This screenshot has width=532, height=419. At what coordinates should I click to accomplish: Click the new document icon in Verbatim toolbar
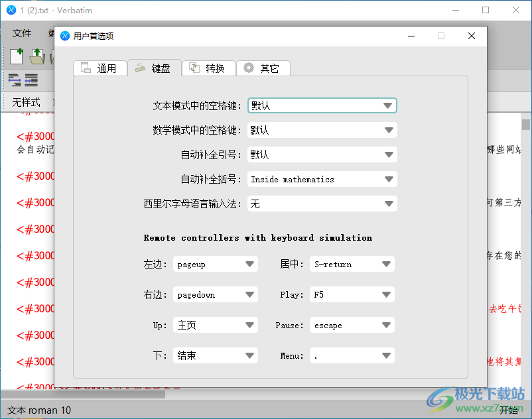[x=17, y=56]
